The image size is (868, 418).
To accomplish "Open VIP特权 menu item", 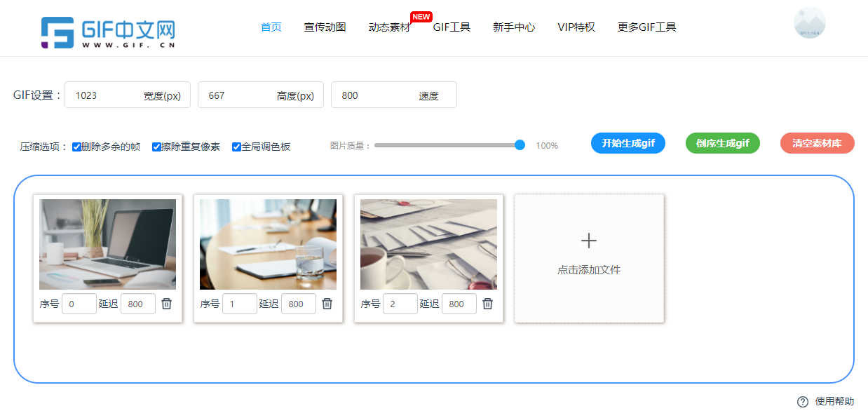I will tap(576, 27).
